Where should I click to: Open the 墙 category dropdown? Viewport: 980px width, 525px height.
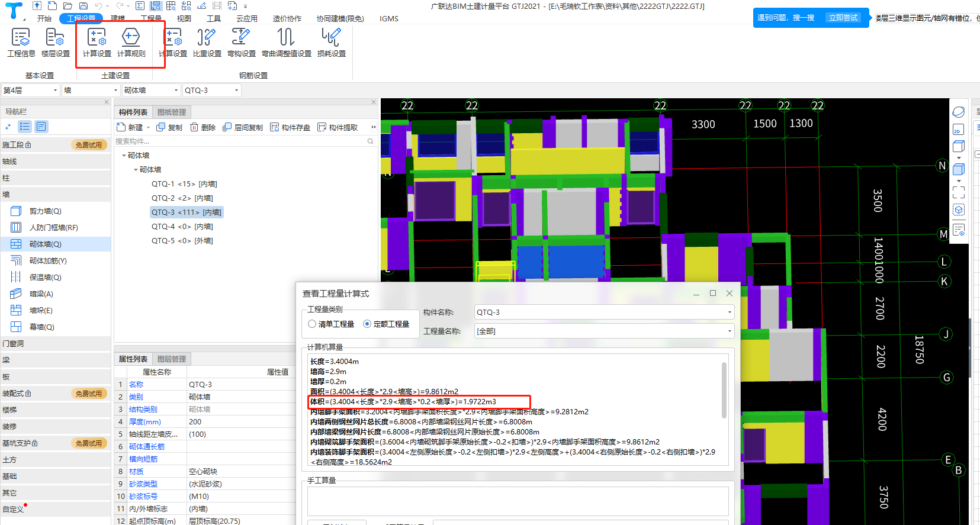tap(91, 90)
